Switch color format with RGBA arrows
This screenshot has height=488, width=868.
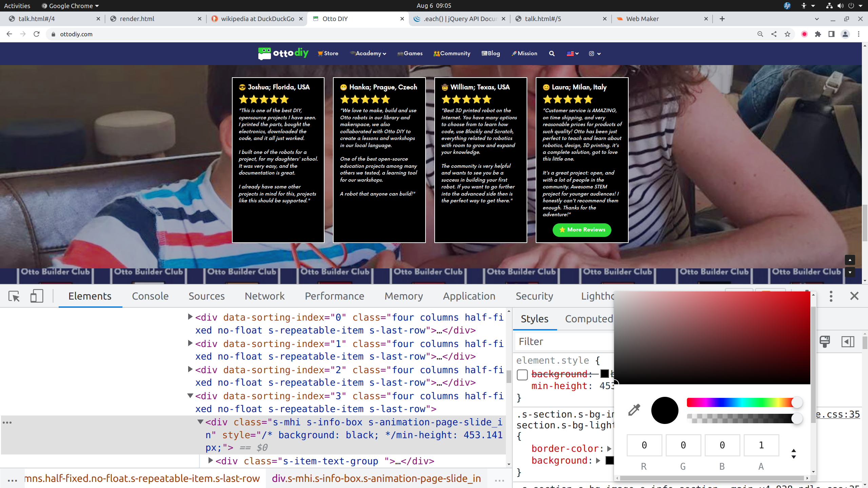[793, 454]
